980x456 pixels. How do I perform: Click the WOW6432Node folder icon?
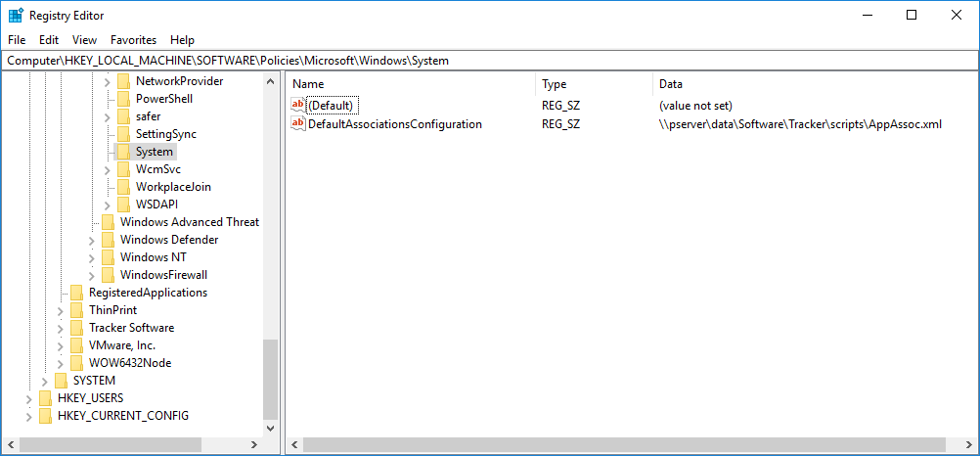76,363
